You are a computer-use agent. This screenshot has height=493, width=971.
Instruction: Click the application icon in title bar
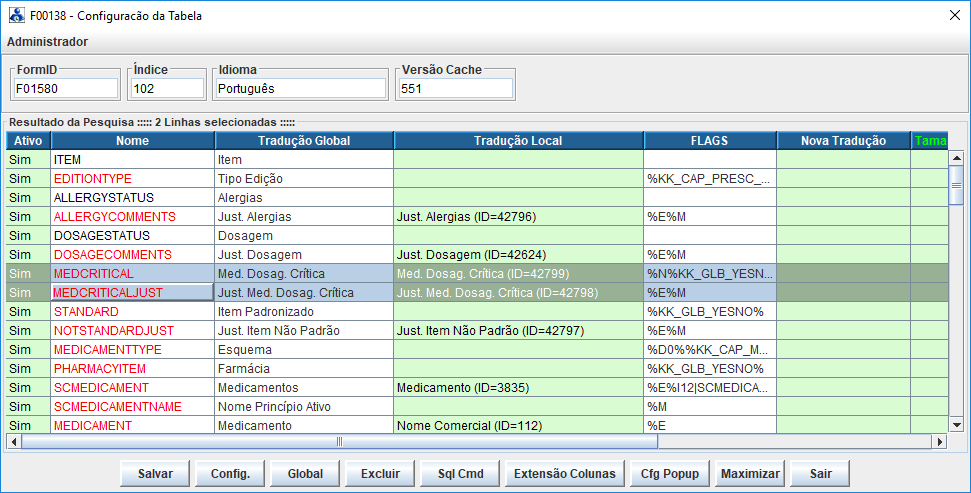[x=16, y=14]
